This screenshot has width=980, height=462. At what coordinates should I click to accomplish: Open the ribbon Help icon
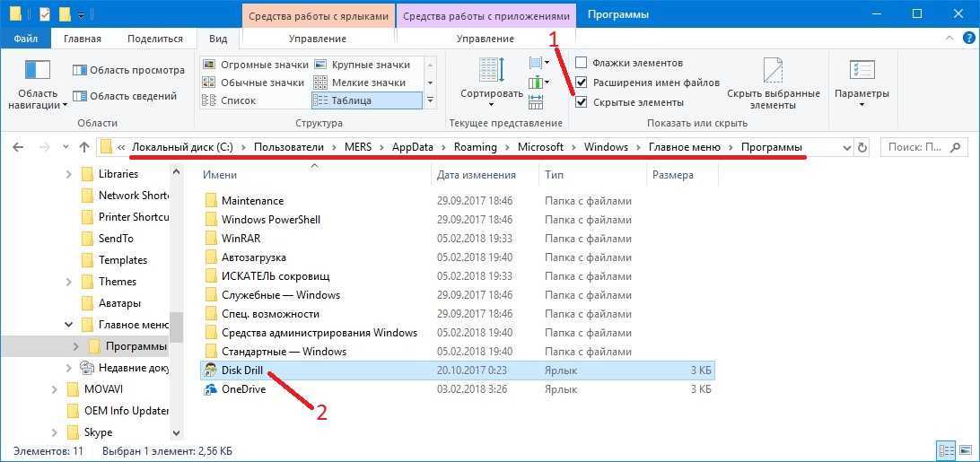pyautogui.click(x=967, y=39)
